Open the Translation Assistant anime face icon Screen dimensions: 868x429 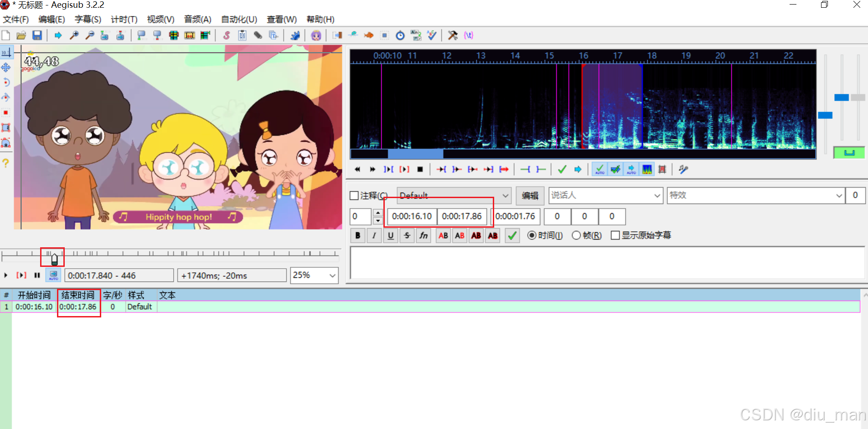click(x=316, y=36)
